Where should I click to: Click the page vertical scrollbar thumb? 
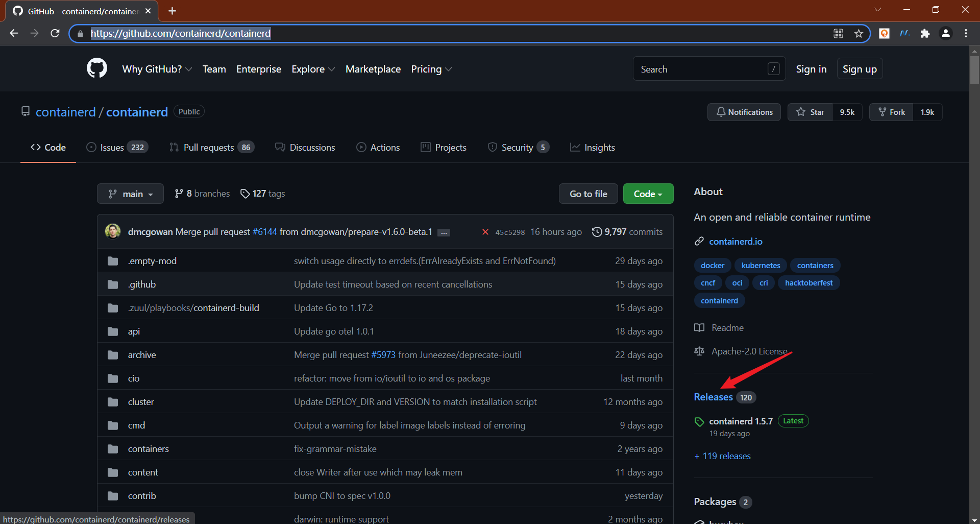(x=974, y=69)
